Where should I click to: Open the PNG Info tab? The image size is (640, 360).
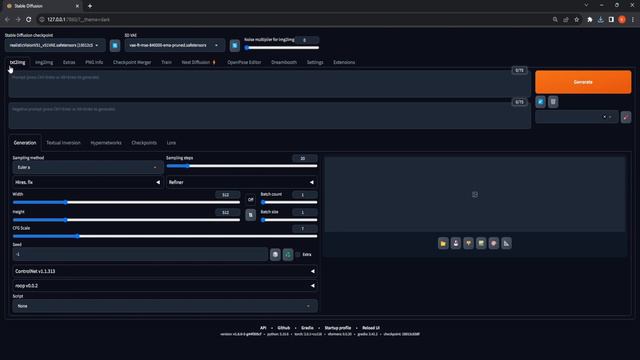coord(94,62)
